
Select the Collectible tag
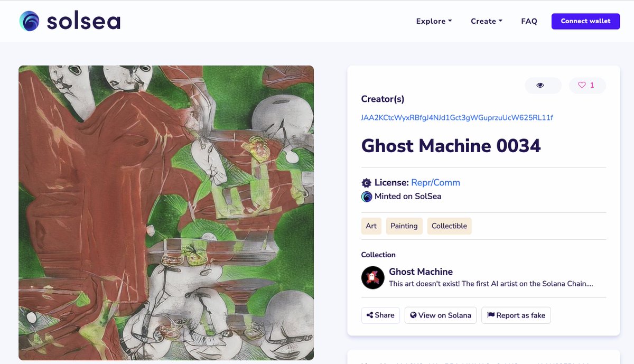(449, 226)
